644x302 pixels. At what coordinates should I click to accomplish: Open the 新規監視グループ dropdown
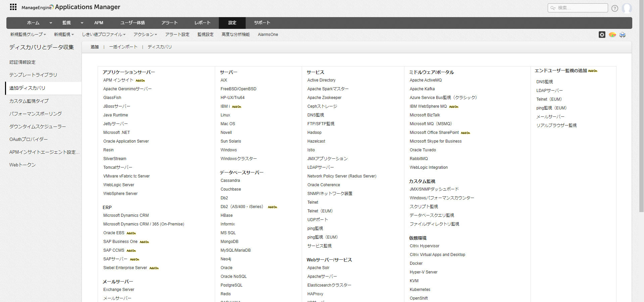coord(28,35)
